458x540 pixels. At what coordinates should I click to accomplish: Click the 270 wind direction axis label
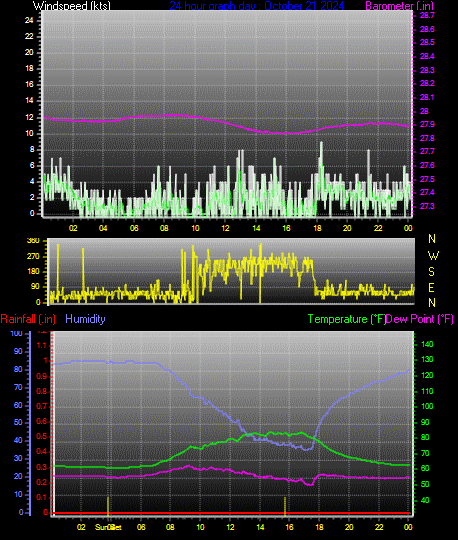pyautogui.click(x=33, y=257)
